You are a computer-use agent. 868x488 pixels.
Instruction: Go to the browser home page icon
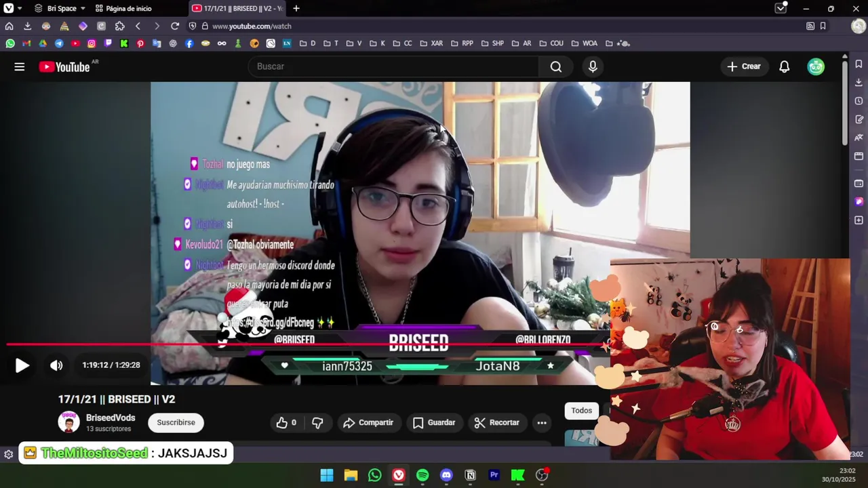(x=9, y=26)
